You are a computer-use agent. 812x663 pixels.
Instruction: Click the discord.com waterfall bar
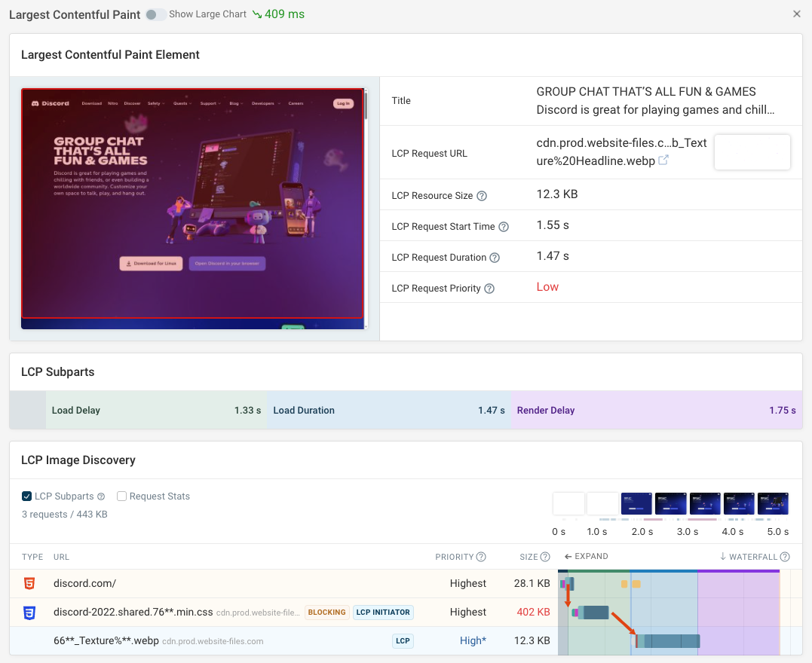point(567,584)
